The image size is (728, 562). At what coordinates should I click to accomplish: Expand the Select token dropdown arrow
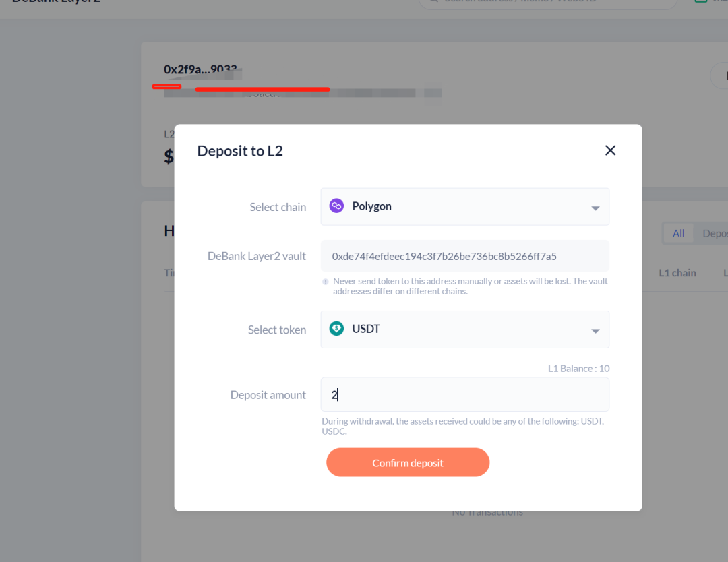click(x=595, y=330)
